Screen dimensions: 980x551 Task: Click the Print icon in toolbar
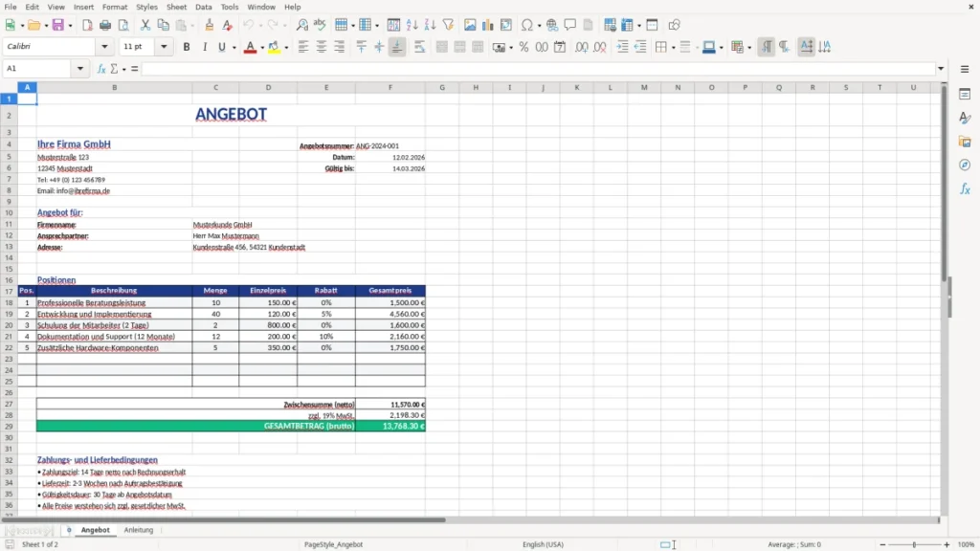(105, 25)
